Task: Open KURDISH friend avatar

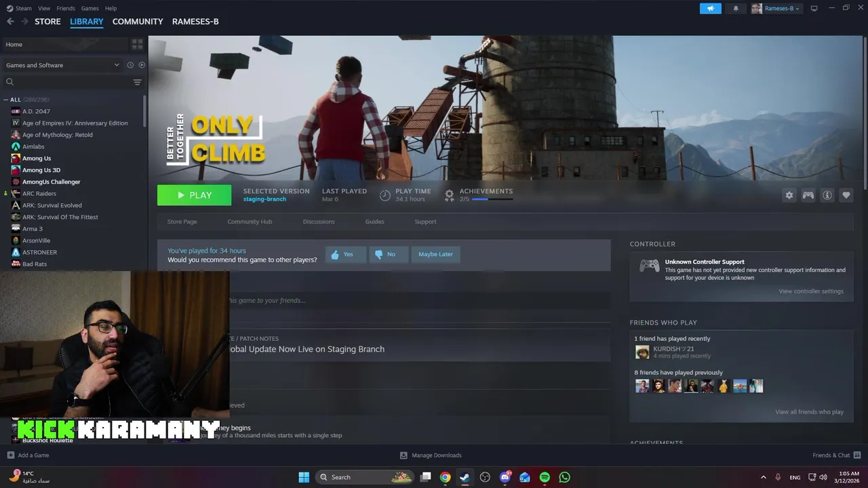Action: (x=642, y=352)
